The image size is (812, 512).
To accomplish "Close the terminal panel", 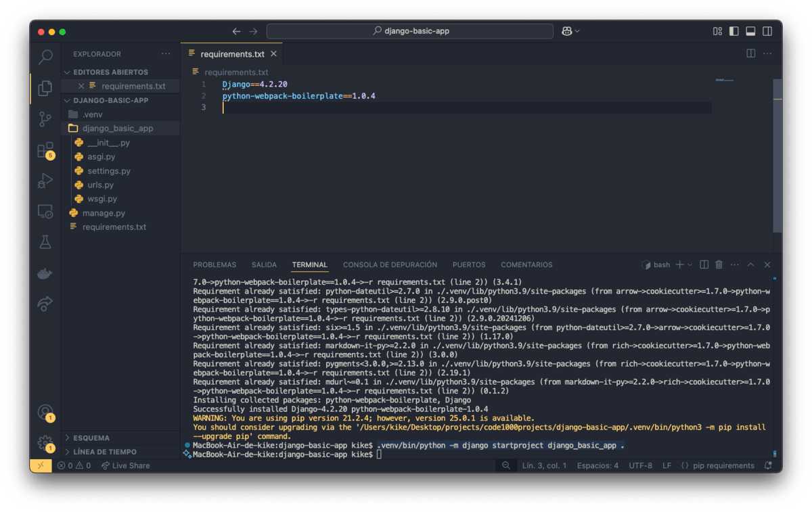I will [767, 264].
